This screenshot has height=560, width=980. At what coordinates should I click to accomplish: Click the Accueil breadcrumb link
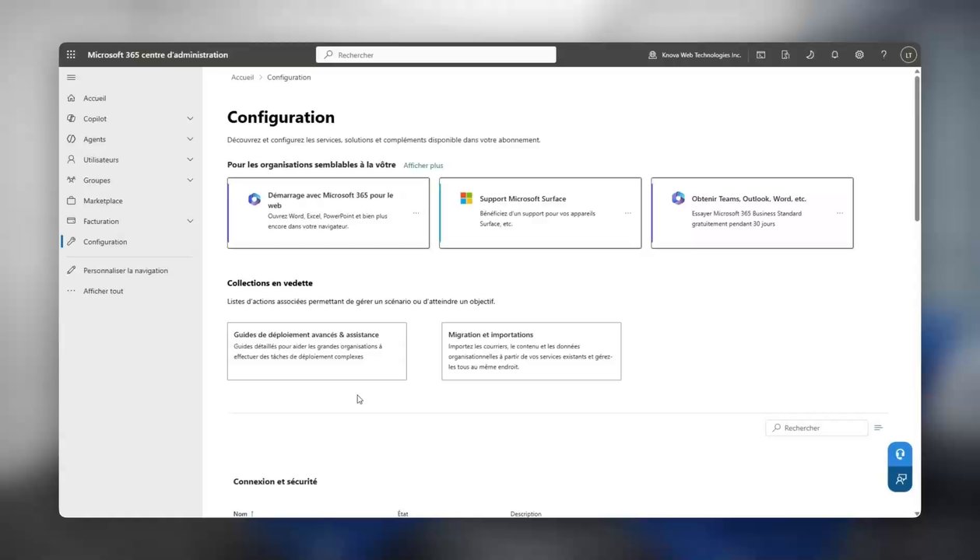(242, 77)
